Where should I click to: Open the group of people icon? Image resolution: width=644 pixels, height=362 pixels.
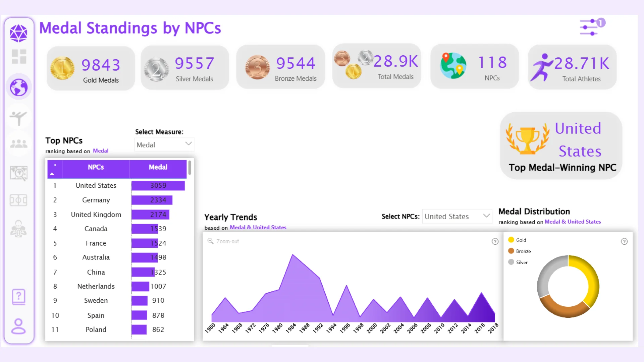click(x=19, y=144)
